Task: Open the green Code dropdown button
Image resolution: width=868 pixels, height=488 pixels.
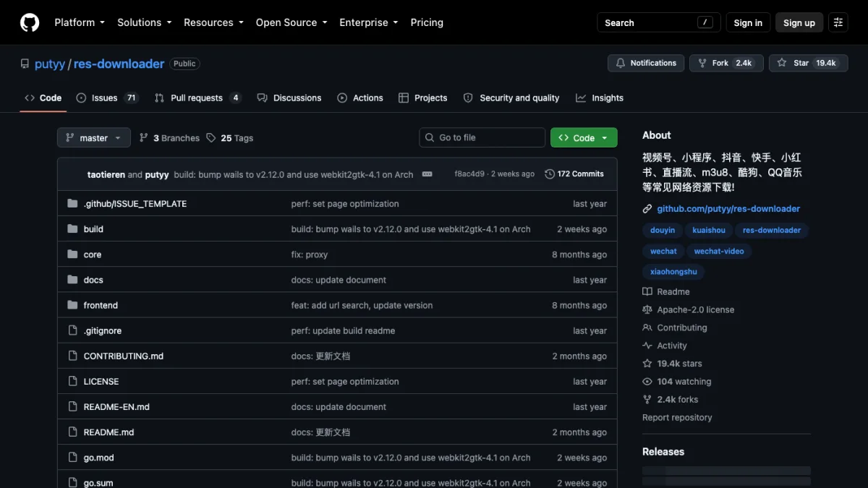Action: 584,137
